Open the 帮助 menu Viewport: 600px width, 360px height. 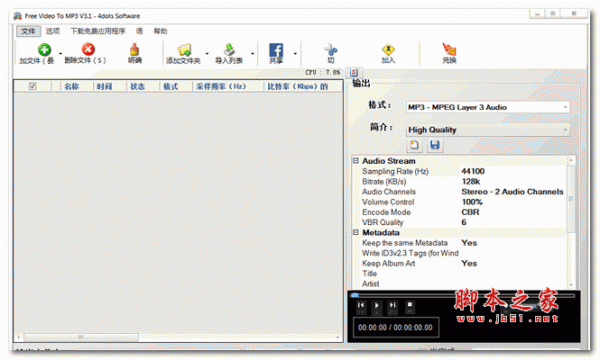click(160, 31)
